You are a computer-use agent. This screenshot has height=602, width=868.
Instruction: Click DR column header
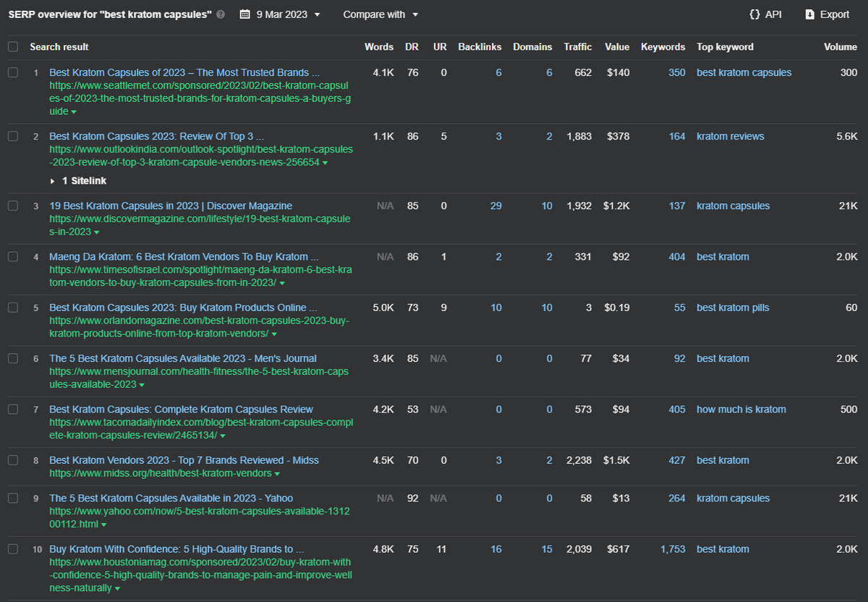(x=412, y=46)
